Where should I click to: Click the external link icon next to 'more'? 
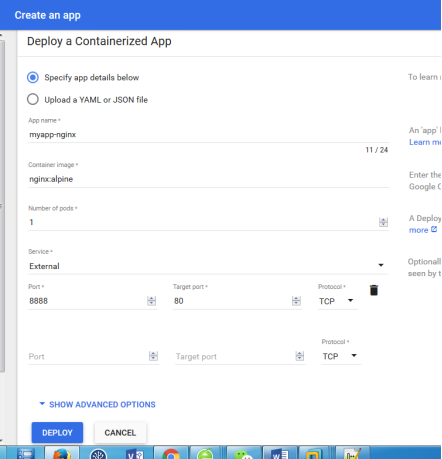pyautogui.click(x=434, y=229)
